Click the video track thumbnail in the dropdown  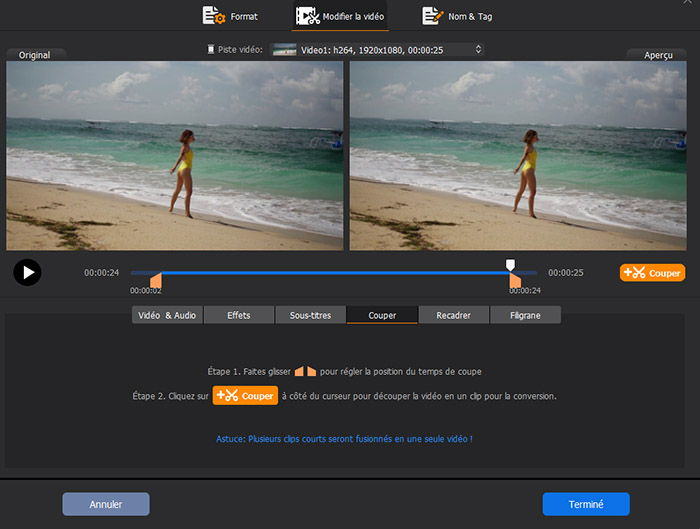click(284, 50)
